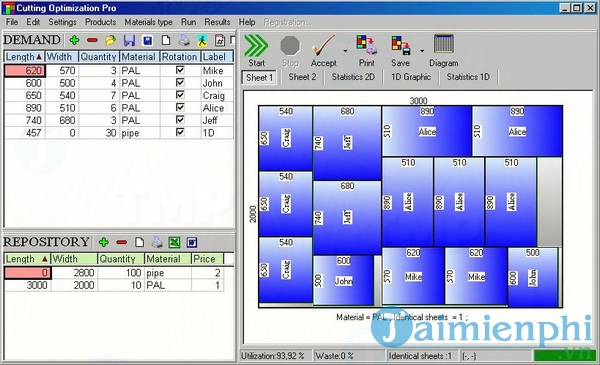Image resolution: width=600 pixels, height=365 pixels.
Task: Export REPOSITORY to Word blue icon
Action: point(192,242)
